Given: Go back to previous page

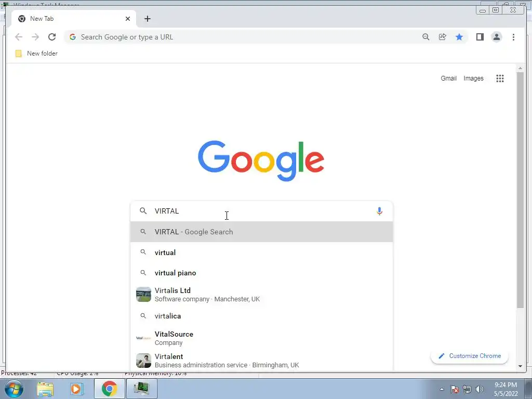Looking at the screenshot, I should coord(19,37).
